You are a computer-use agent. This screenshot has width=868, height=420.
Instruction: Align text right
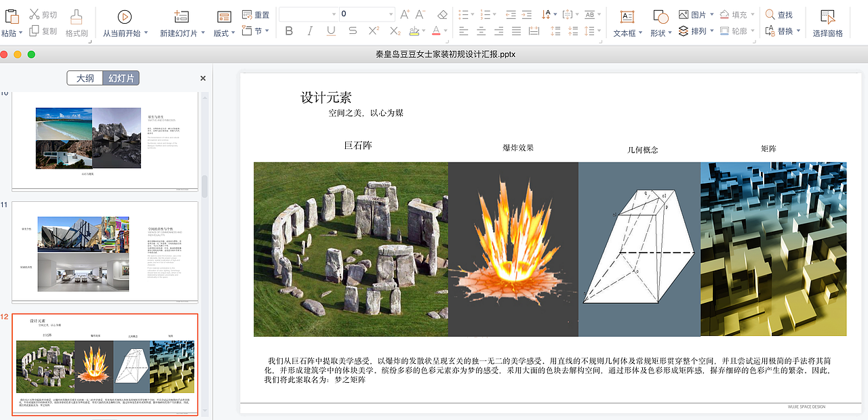[x=499, y=31]
